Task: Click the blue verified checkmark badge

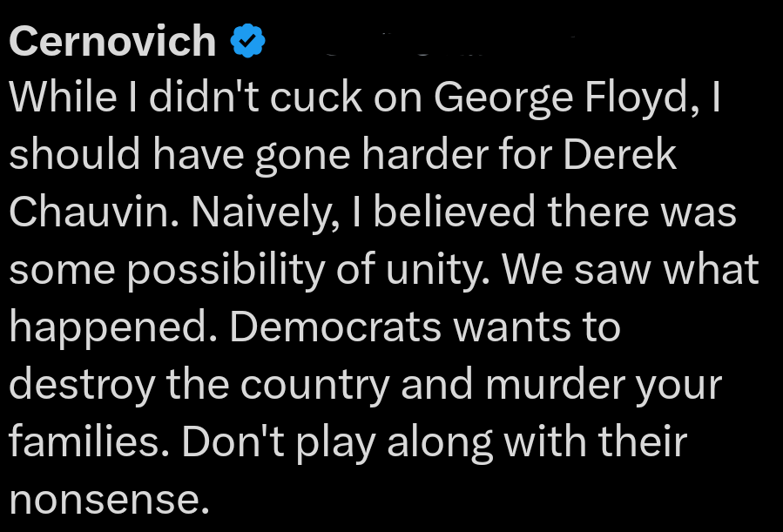Action: tap(247, 40)
